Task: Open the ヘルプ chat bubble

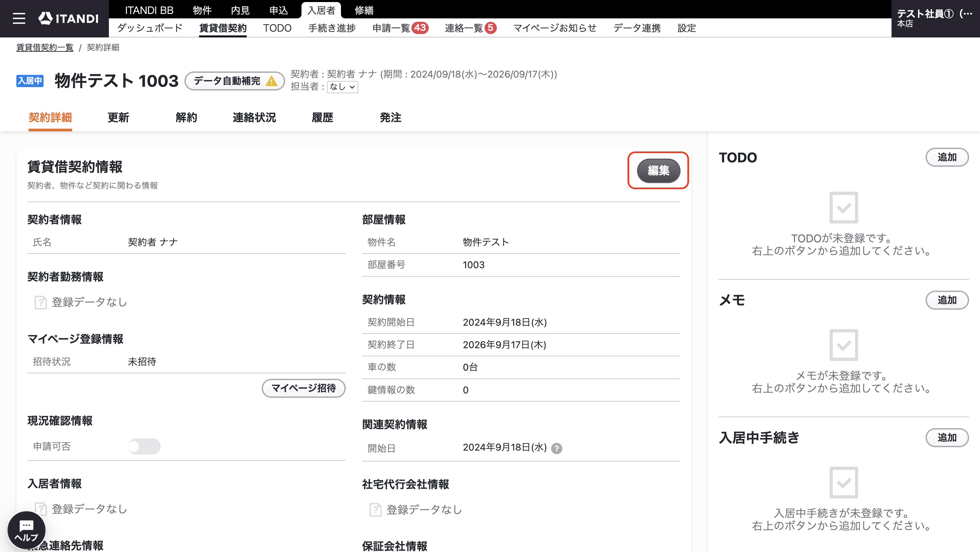Action: 26,530
